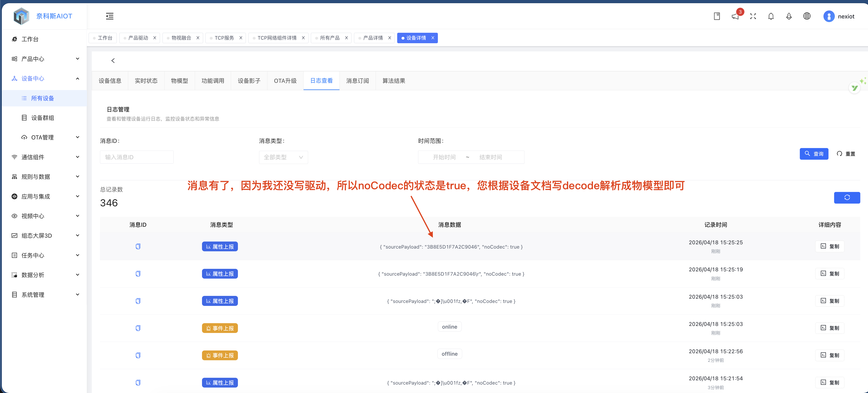868x393 pixels.
Task: Open the 工作台 page tab
Action: click(103, 38)
